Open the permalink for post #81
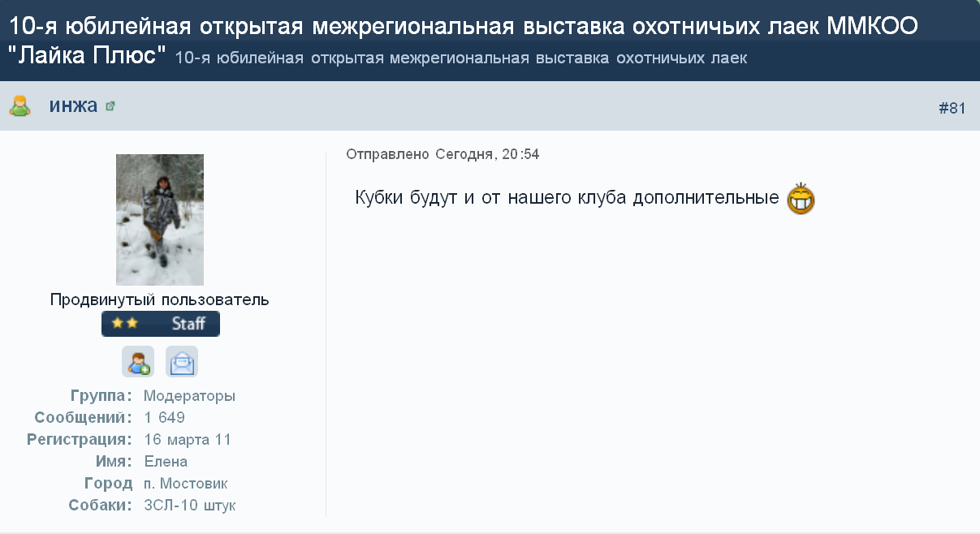The height and width of the screenshot is (534, 980). 952,108
